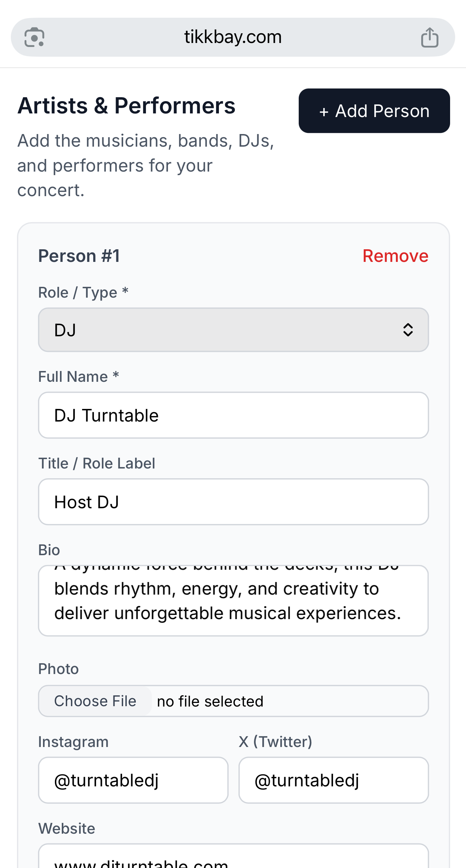466x868 pixels.
Task: Click the Title / Role Label text
Action: 97,463
